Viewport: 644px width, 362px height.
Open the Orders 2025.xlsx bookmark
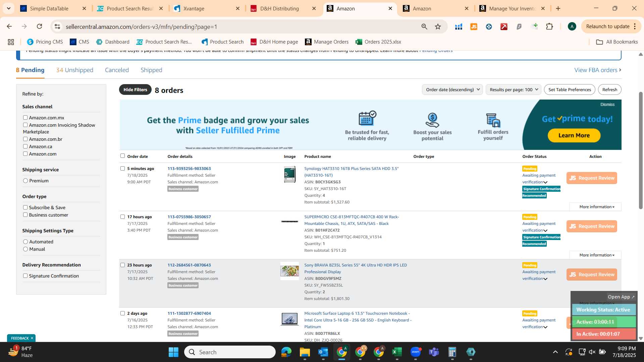pos(378,42)
